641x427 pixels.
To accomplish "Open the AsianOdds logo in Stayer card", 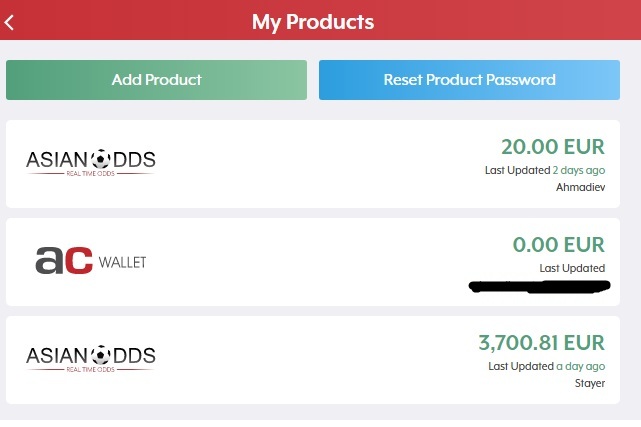I will pyautogui.click(x=91, y=359).
